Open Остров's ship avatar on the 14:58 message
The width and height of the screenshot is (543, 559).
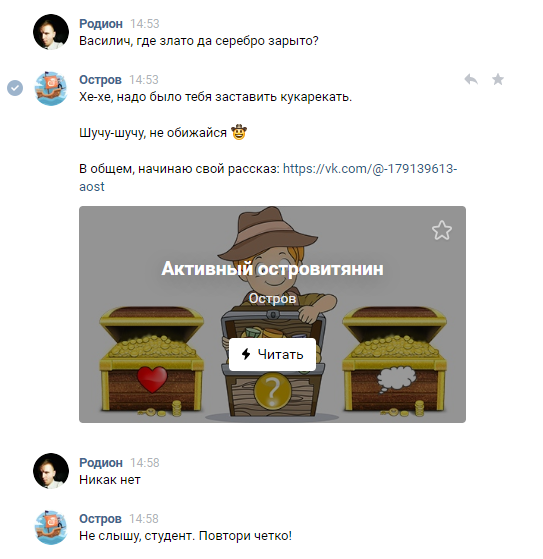point(51,527)
